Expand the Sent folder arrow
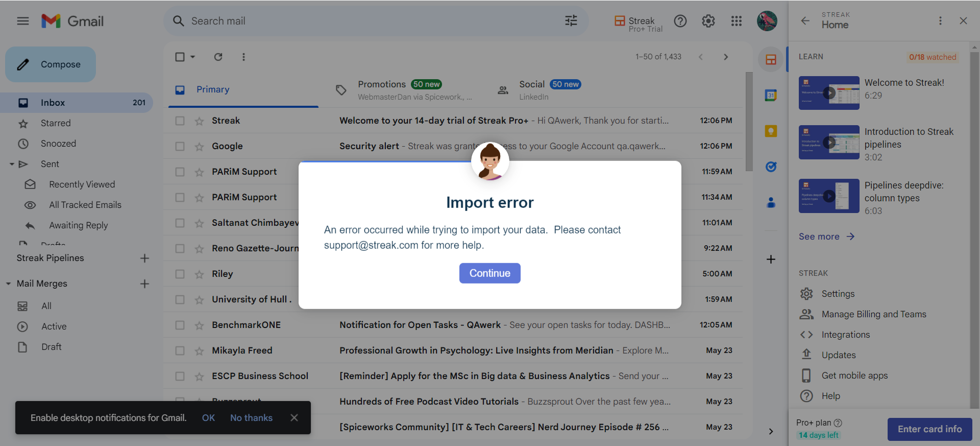The width and height of the screenshot is (980, 446). (11, 164)
